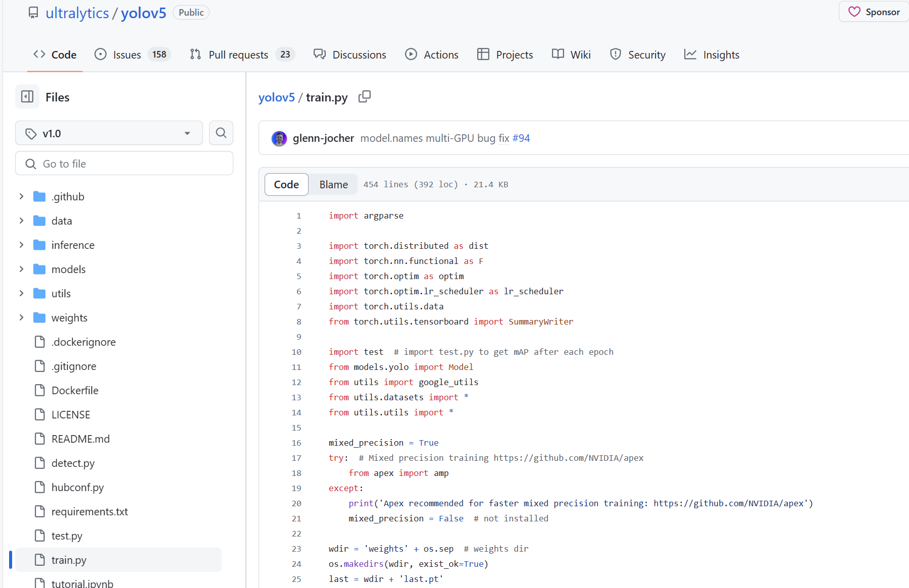Image resolution: width=909 pixels, height=588 pixels.
Task: Click glenn-jocher avatar image
Action: pyautogui.click(x=279, y=138)
